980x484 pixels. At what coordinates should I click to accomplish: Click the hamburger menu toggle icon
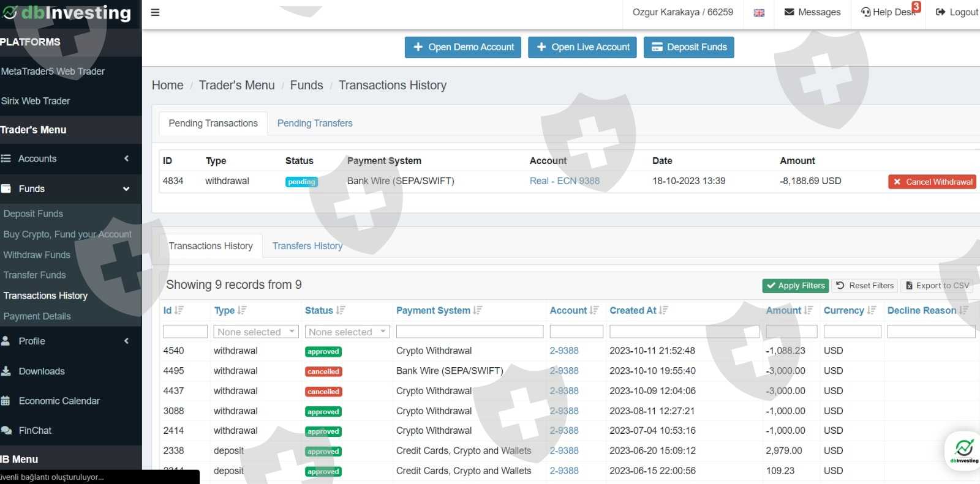pyautogui.click(x=155, y=12)
